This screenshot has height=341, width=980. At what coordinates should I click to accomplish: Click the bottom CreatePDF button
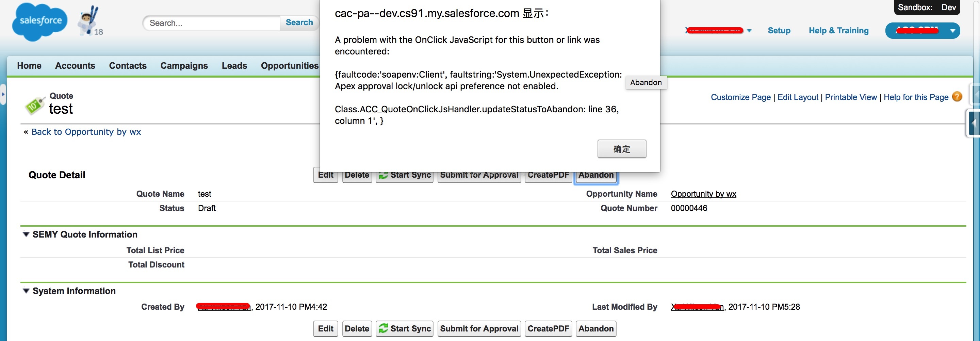548,328
